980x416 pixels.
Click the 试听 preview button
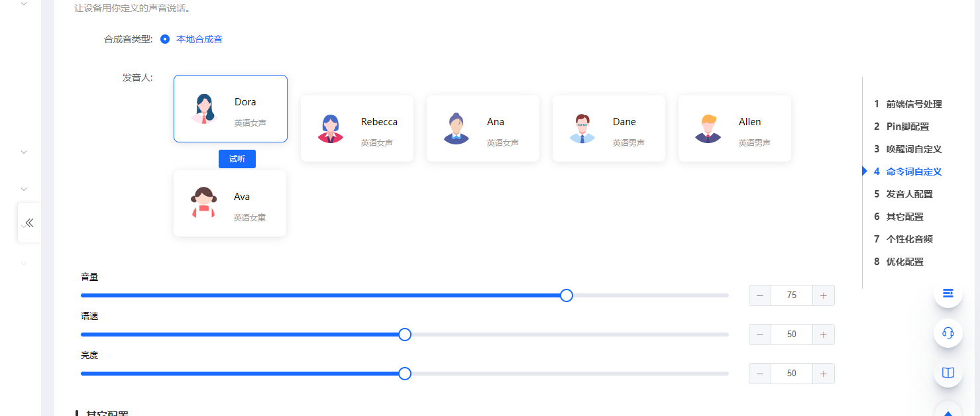click(237, 159)
